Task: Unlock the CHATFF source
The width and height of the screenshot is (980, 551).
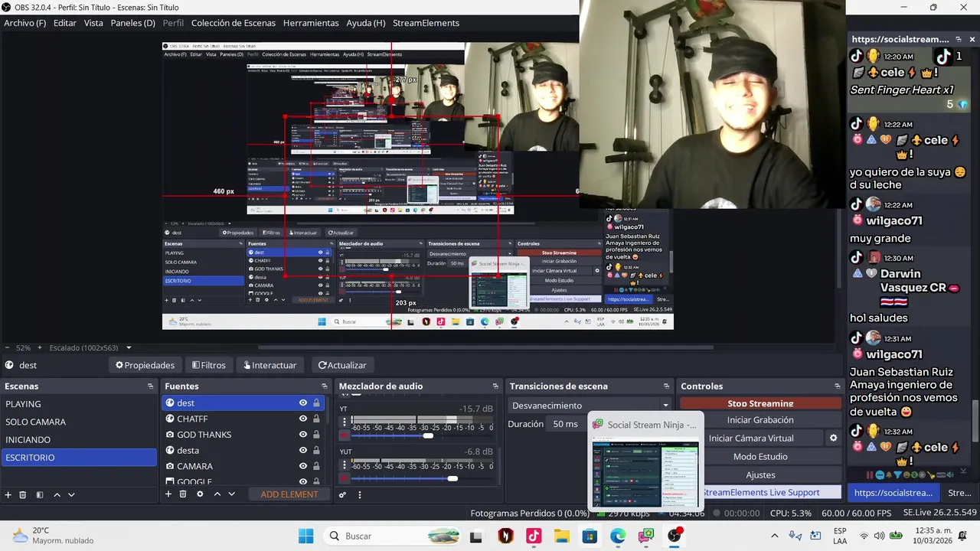Action: tap(316, 419)
